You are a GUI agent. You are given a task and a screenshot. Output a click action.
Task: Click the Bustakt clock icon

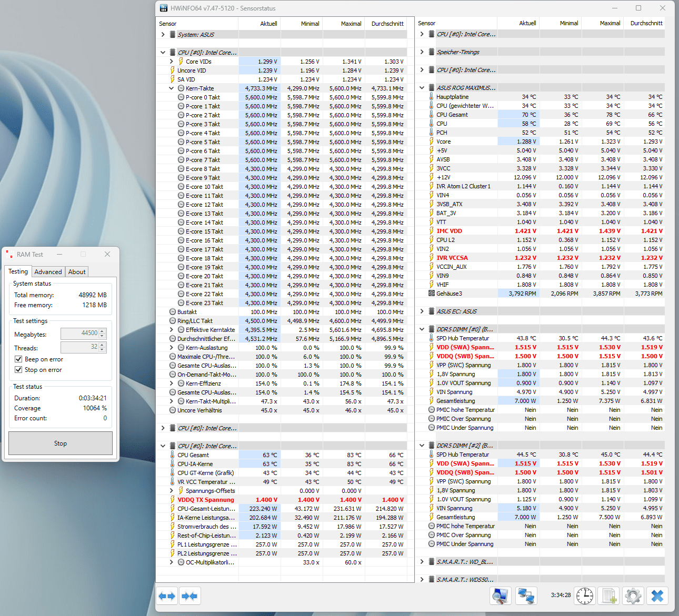tap(172, 312)
